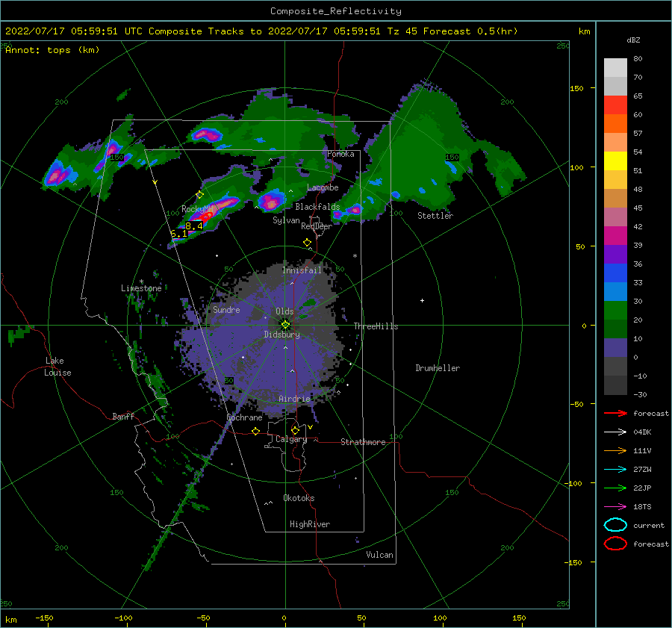672x628 pixels.
Task: Click the orange 60 dBZ color swatch
Action: pyautogui.click(x=615, y=124)
